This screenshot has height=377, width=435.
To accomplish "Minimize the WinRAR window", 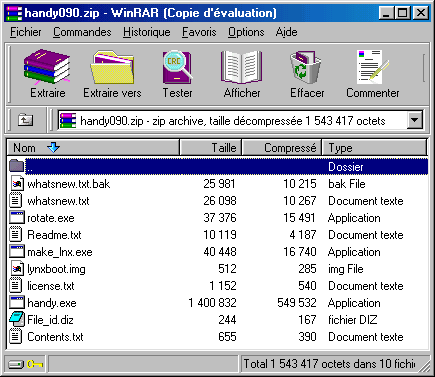I will pyautogui.click(x=386, y=13).
